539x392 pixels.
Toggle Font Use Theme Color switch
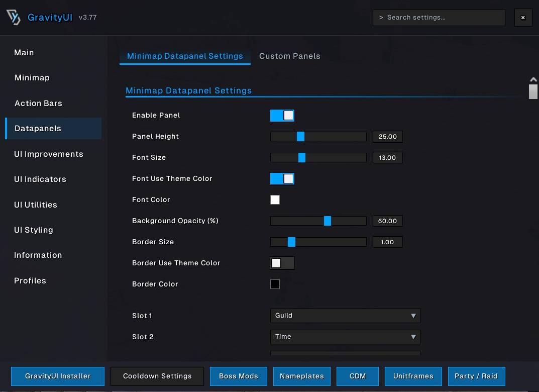point(282,179)
